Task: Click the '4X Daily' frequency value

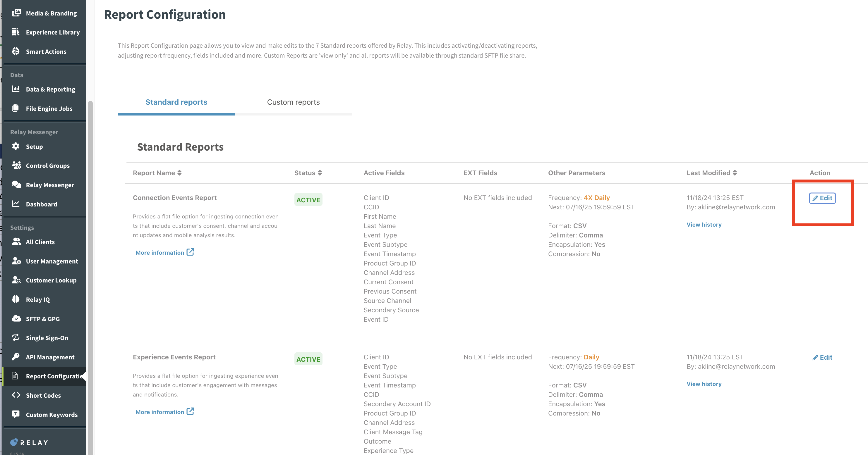Action: pyautogui.click(x=597, y=198)
